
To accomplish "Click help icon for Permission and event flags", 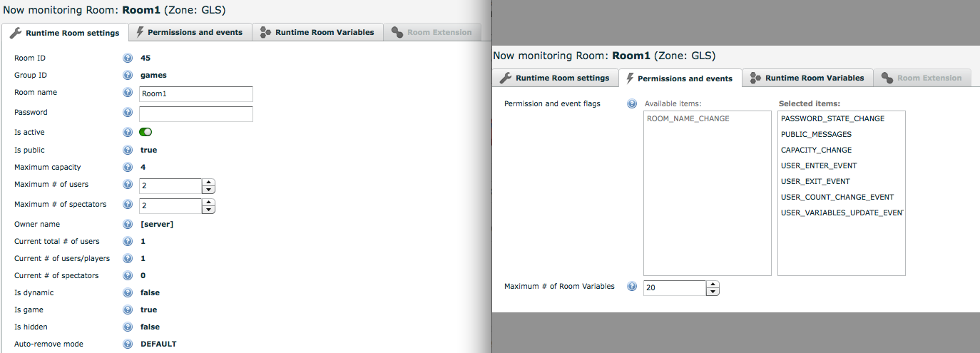I will (x=632, y=104).
